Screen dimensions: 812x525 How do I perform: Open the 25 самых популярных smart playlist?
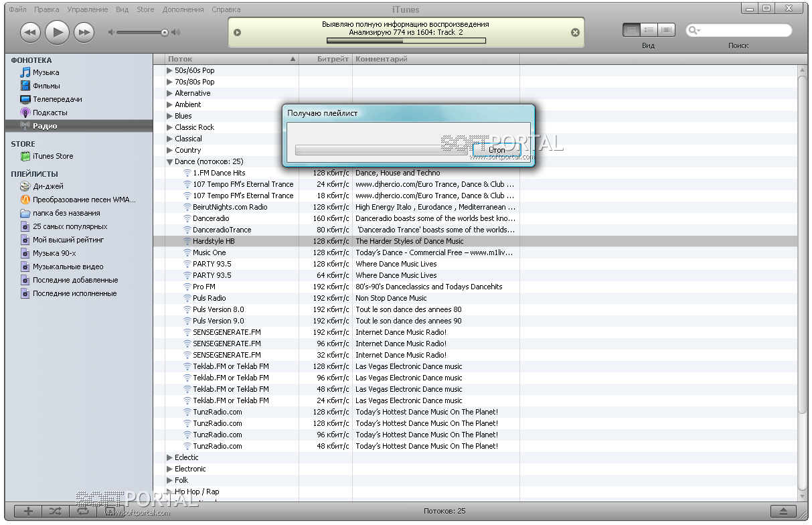[x=70, y=226]
